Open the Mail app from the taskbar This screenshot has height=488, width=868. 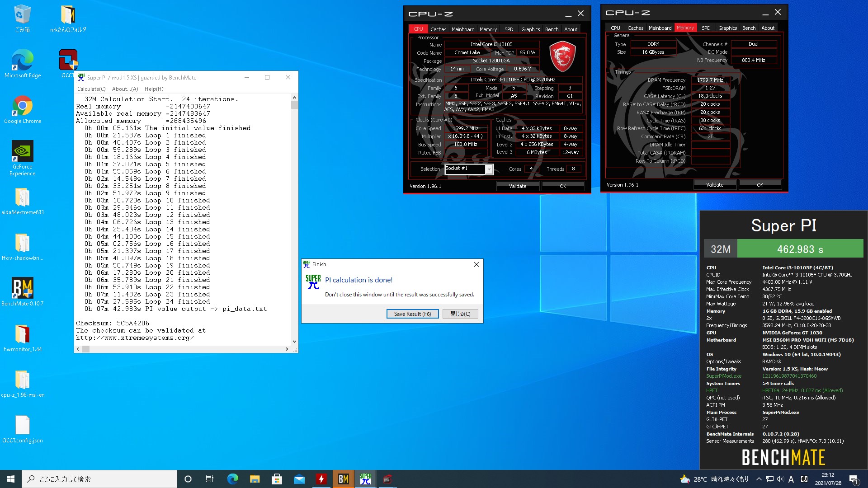(x=299, y=479)
